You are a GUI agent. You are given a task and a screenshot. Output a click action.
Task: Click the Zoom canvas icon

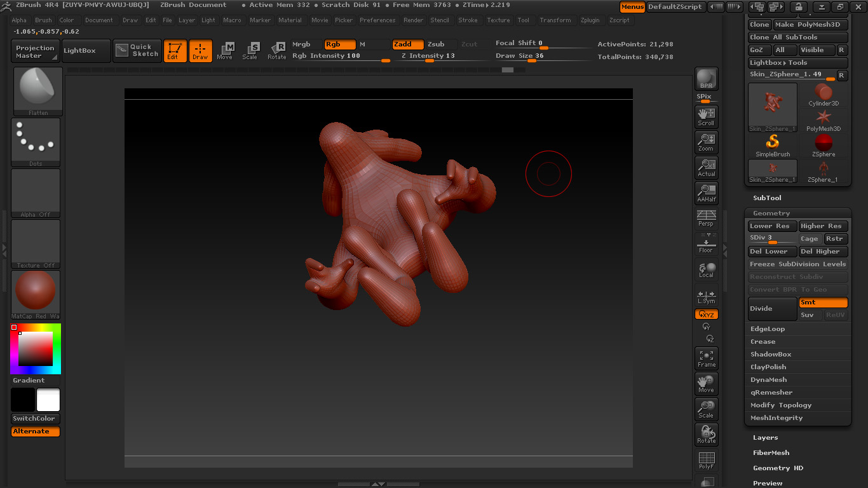[x=706, y=142]
